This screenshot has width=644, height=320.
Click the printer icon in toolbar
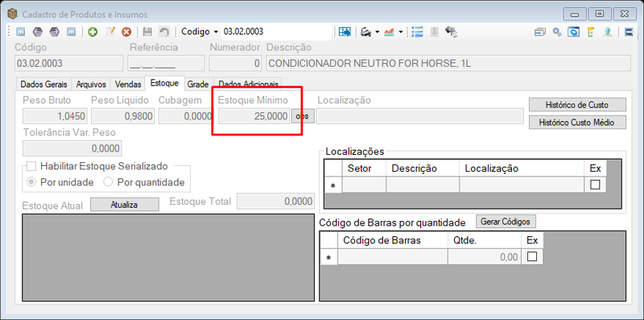pyautogui.click(x=365, y=31)
